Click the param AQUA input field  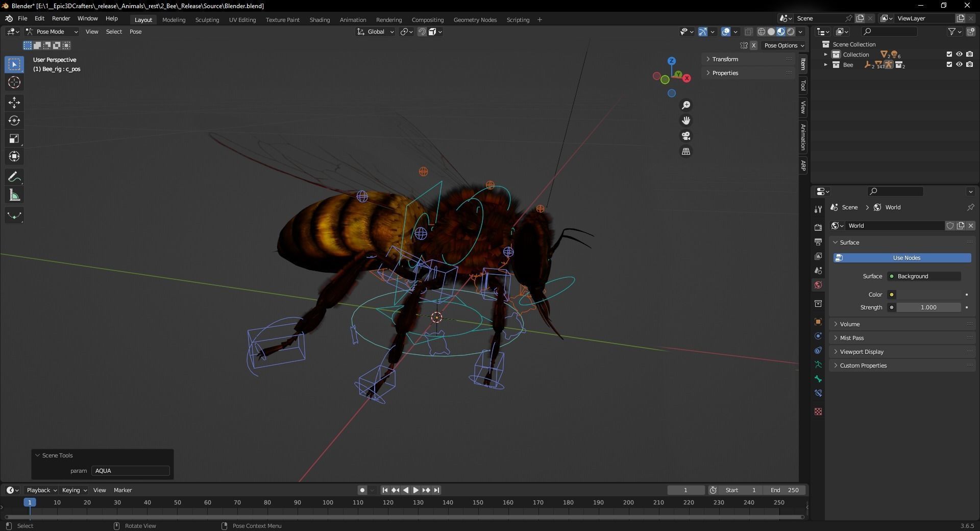[131, 471]
